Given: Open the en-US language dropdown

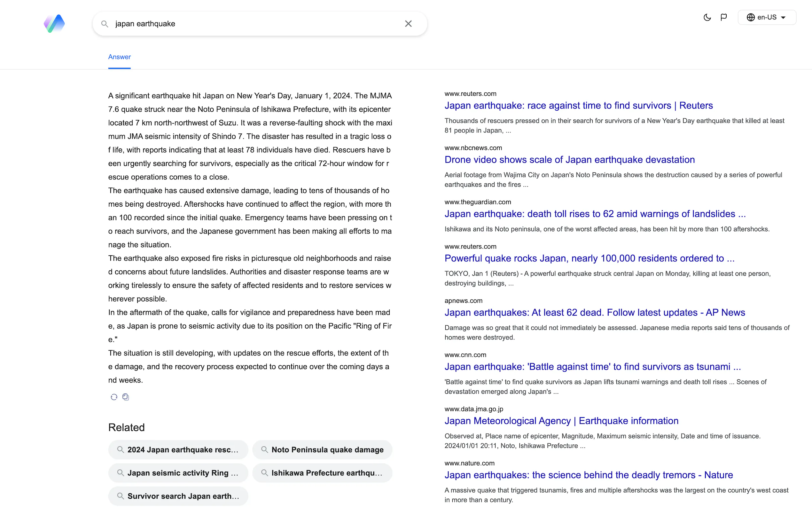Looking at the screenshot, I should pos(767,18).
